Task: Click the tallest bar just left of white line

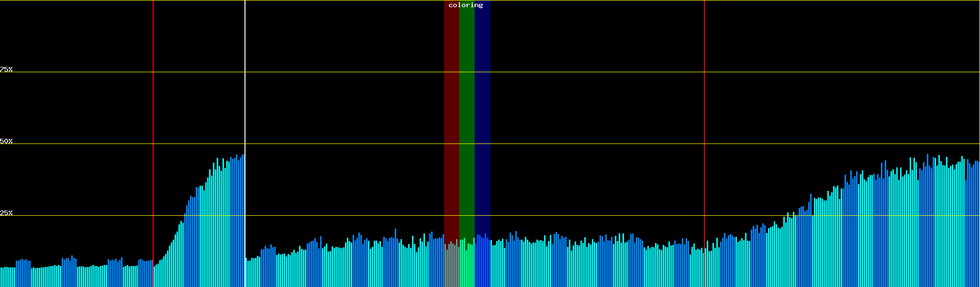Action: (x=243, y=220)
